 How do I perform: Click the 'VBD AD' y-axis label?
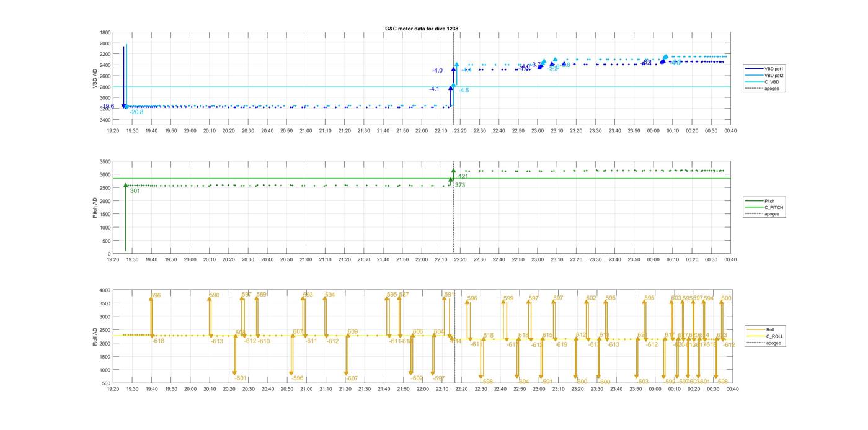point(95,78)
